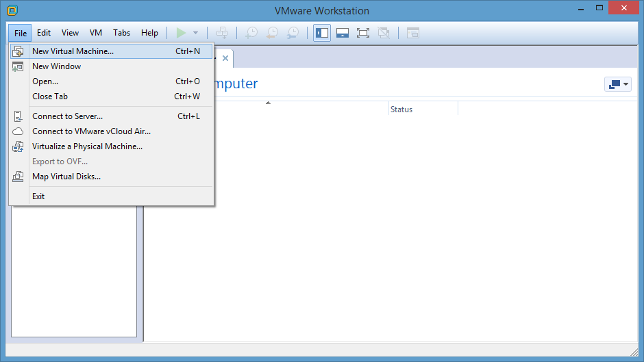Choose Connect to VMware vCloud Air...

point(111,131)
